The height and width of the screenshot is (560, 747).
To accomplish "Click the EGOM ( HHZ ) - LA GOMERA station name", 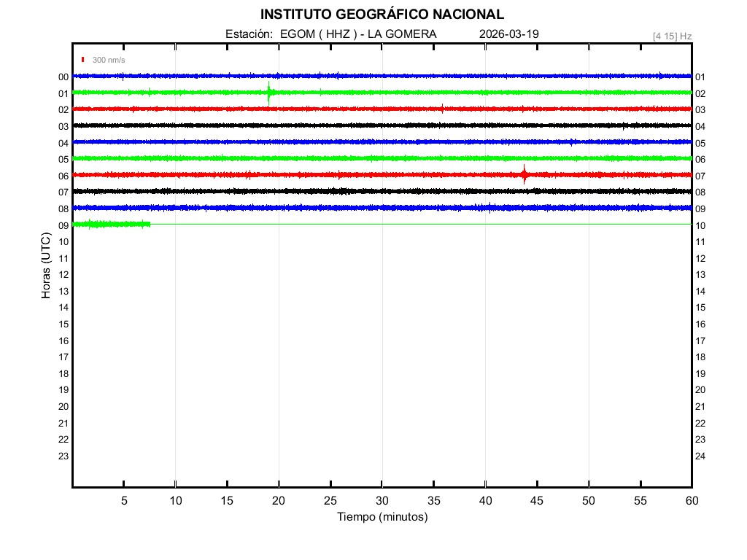I will point(358,34).
